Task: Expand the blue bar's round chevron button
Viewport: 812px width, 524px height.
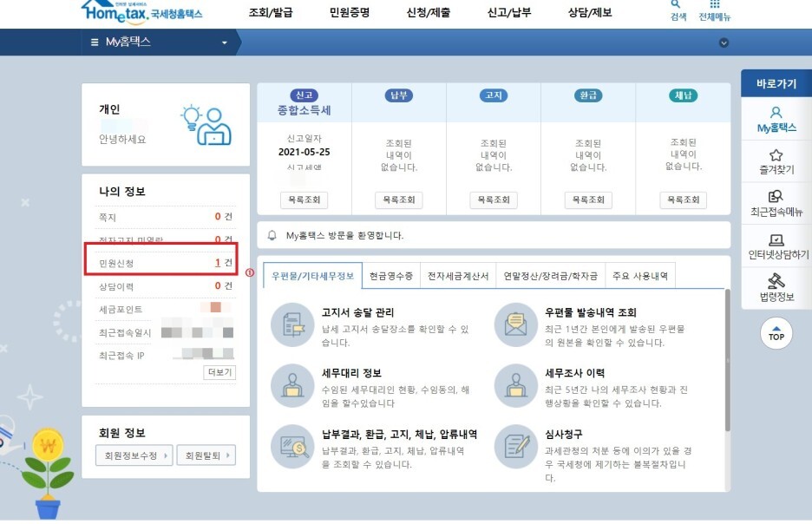Action: coord(724,43)
